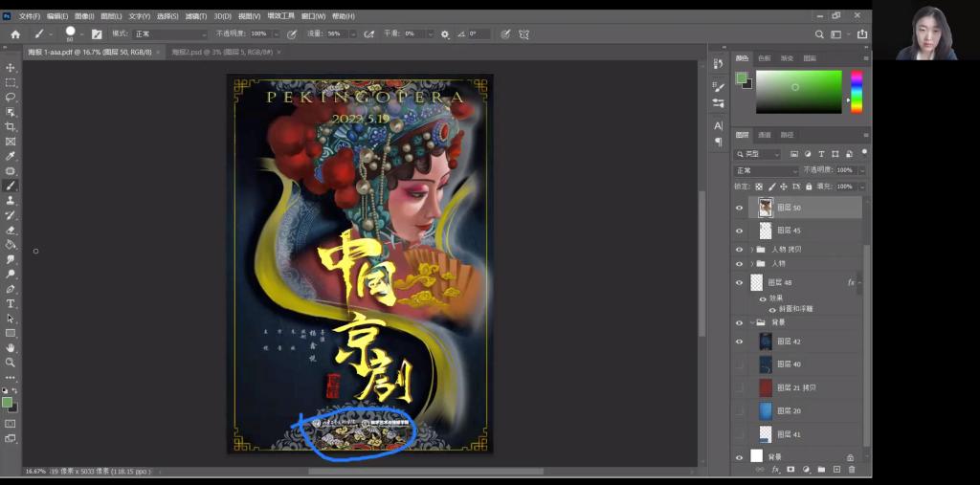Select the Zoom tool in toolbar
980x485 pixels.
11,363
